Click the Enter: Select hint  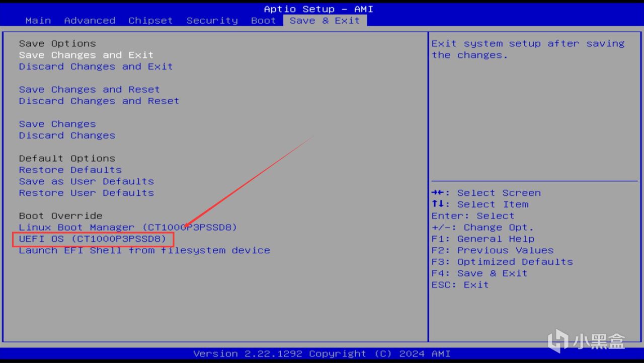coord(473,216)
